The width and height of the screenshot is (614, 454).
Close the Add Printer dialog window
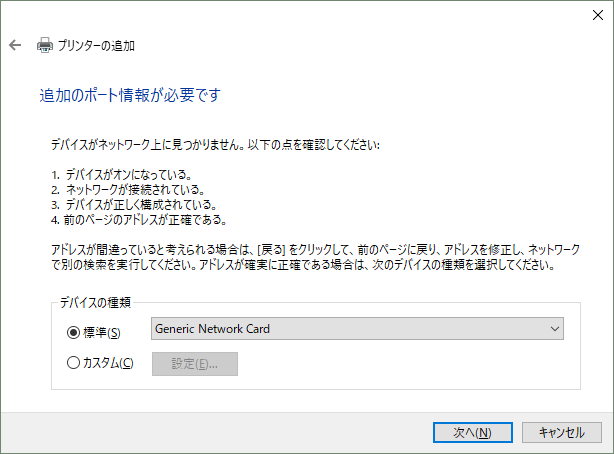(x=591, y=14)
